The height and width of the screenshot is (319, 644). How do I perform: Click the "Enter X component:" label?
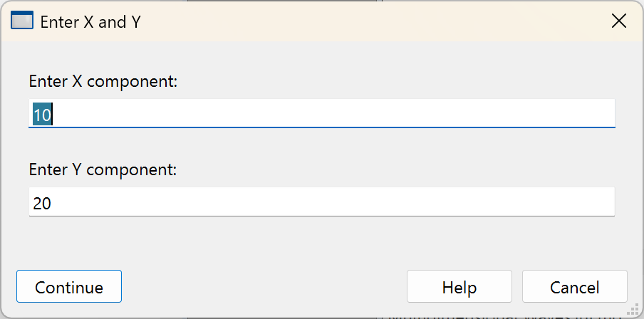[103, 81]
